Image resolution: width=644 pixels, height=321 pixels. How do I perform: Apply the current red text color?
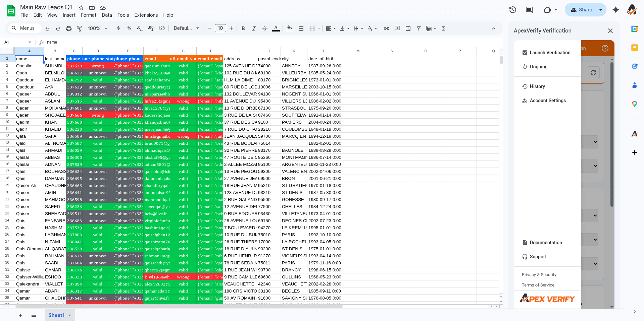(276, 28)
